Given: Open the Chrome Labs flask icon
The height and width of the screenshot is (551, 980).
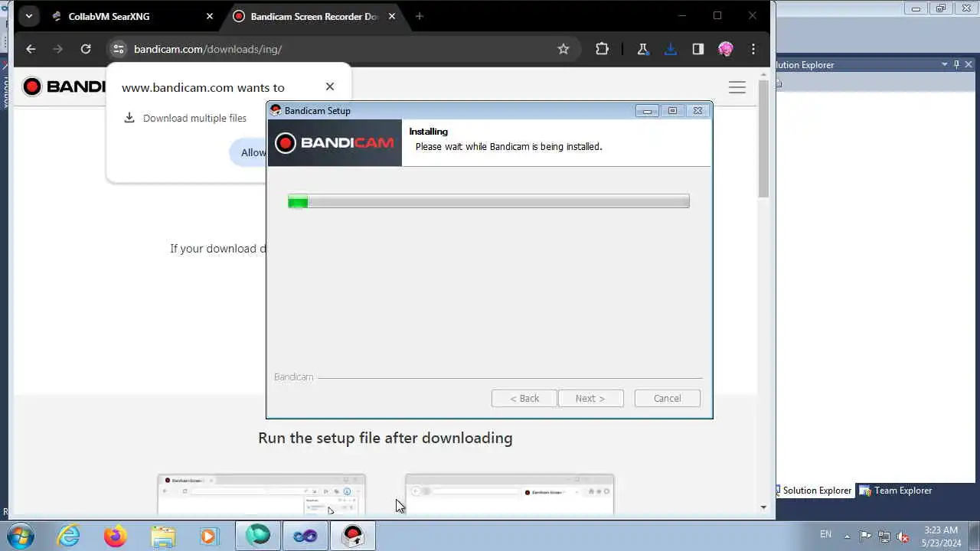Looking at the screenshot, I should click(x=642, y=49).
